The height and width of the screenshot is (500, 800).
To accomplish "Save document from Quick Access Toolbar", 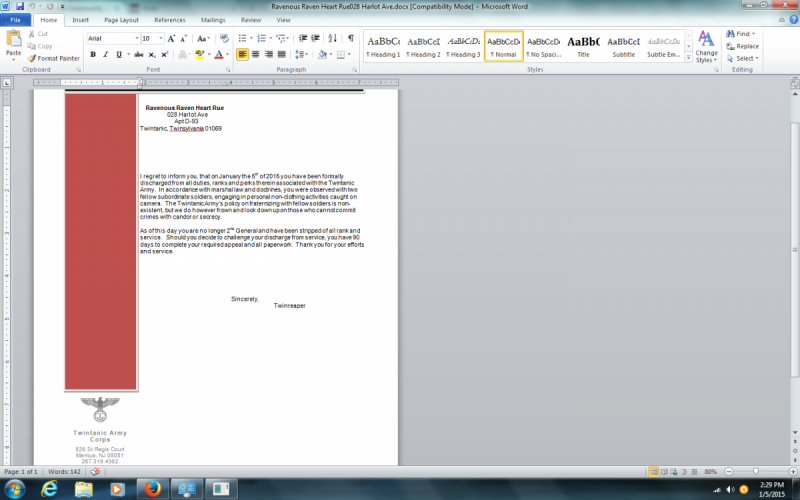I will coord(20,6).
